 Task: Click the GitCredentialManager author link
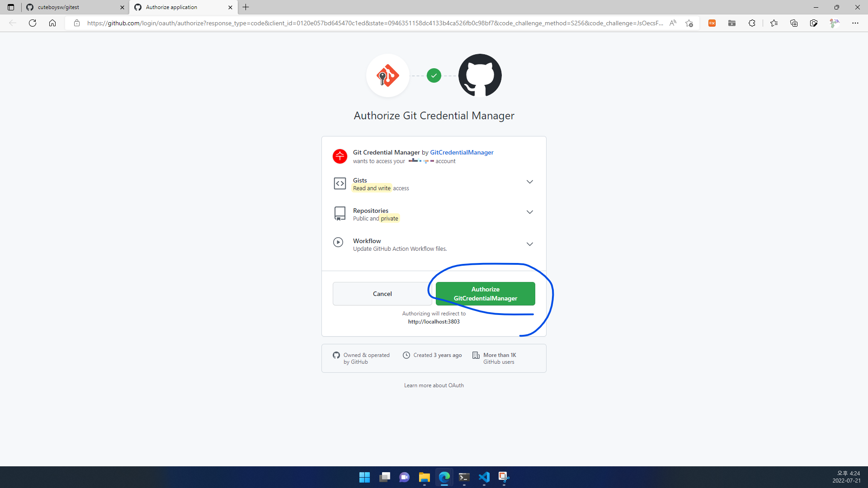(462, 152)
